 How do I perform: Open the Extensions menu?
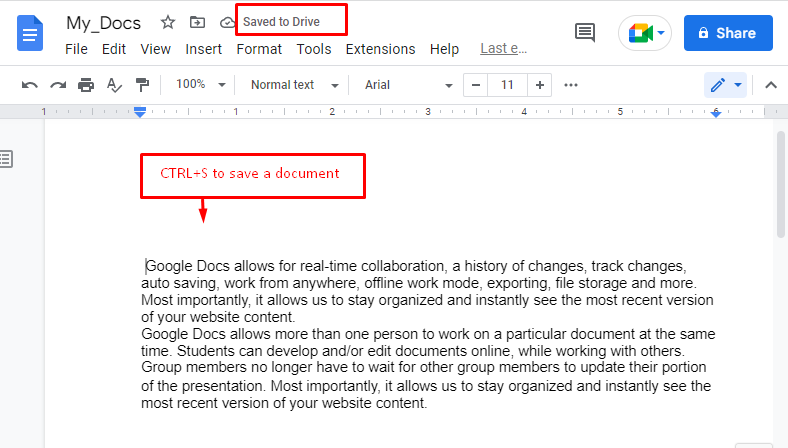(x=380, y=49)
